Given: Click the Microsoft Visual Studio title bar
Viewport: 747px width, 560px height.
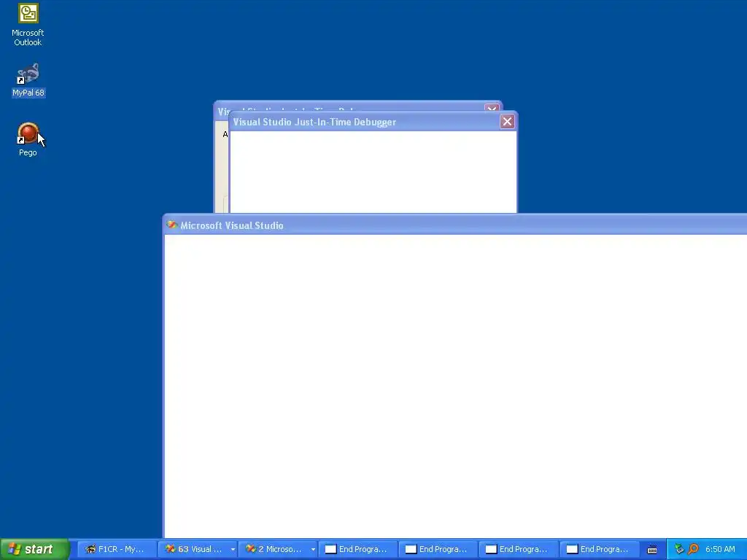Looking at the screenshot, I should coord(455,225).
